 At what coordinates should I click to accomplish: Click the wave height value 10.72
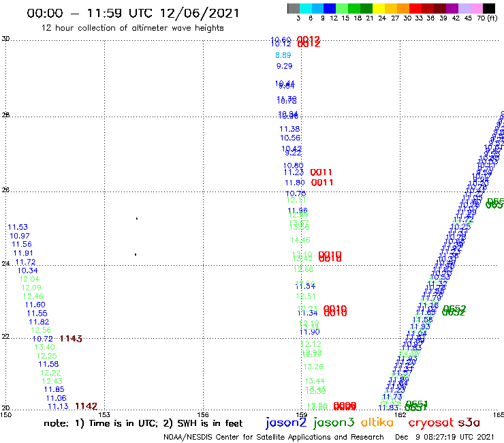[42, 339]
